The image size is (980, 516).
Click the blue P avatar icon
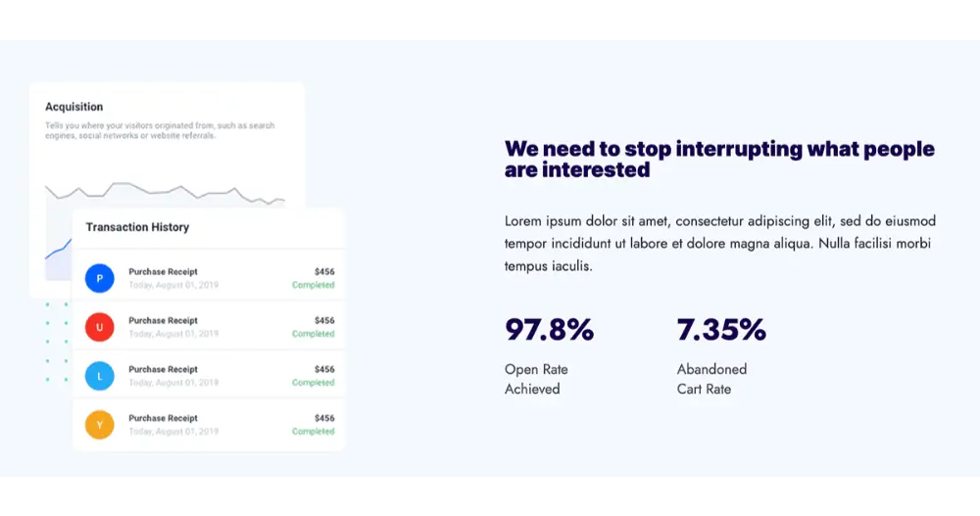click(99, 278)
